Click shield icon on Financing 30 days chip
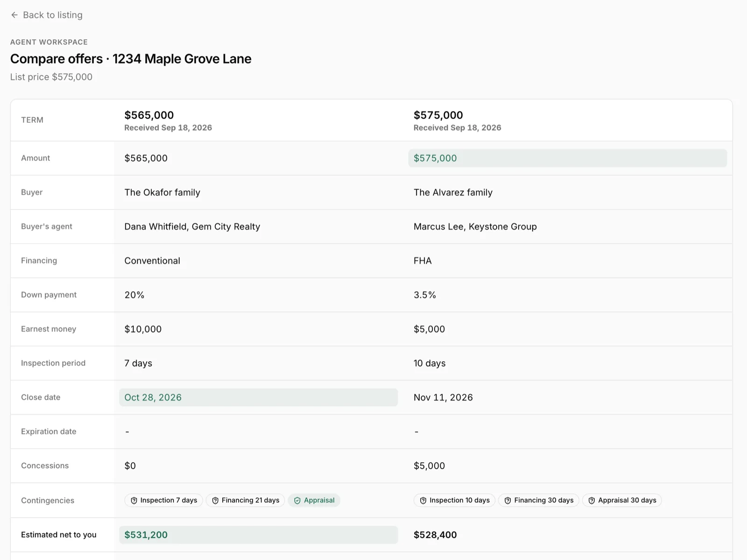Image resolution: width=747 pixels, height=560 pixels. (x=507, y=500)
